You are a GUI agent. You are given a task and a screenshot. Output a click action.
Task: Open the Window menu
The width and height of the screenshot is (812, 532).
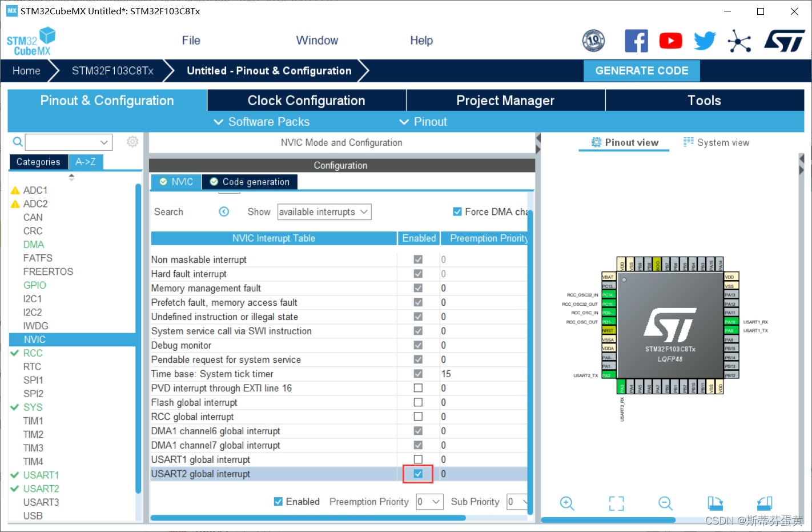tap(317, 40)
